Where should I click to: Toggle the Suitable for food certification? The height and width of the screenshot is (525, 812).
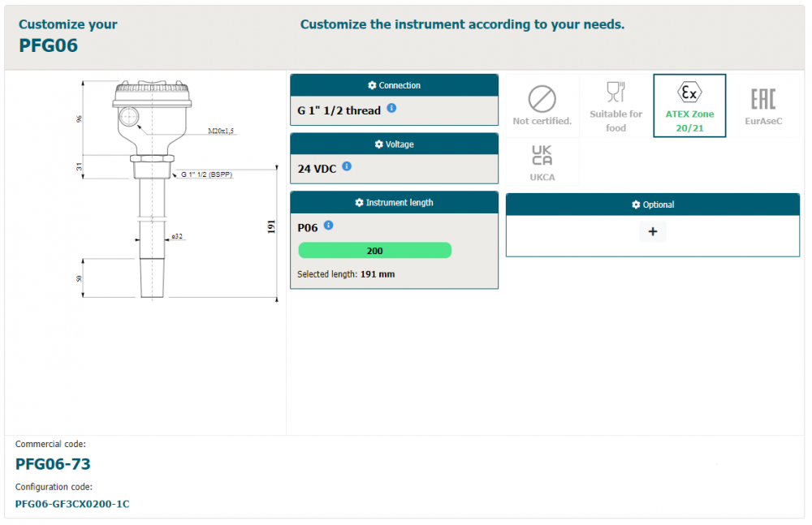coord(615,105)
